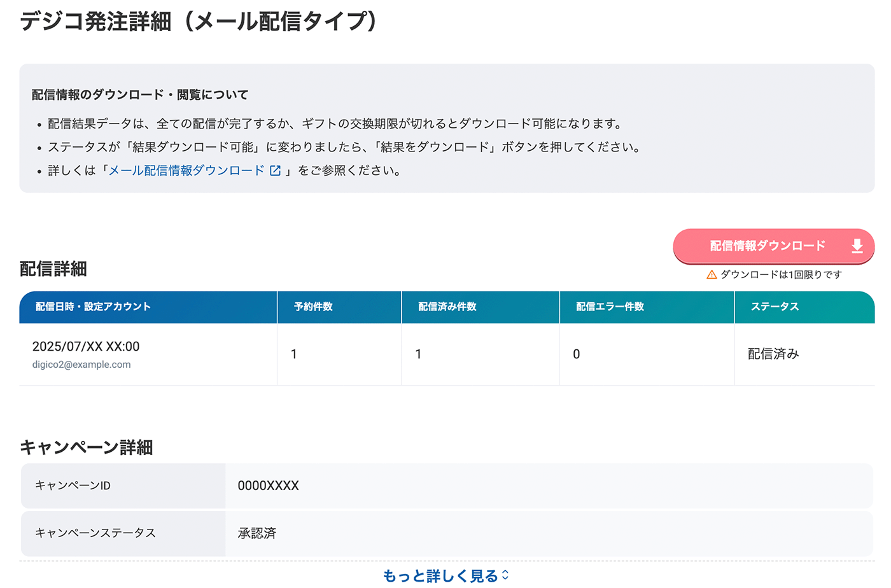Click the ダウンロードは1回限りです warning text
Image resolution: width=891 pixels, height=588 pixels.
coord(781,275)
